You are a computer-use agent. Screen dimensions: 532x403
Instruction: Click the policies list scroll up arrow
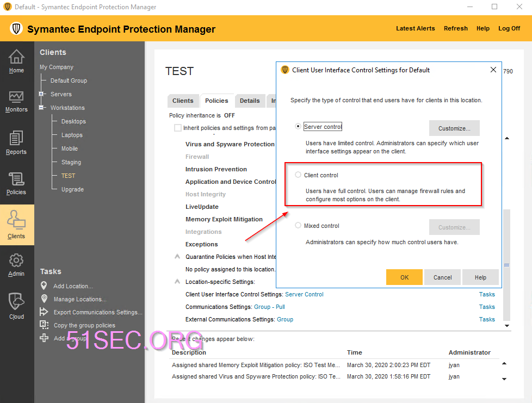point(507,138)
